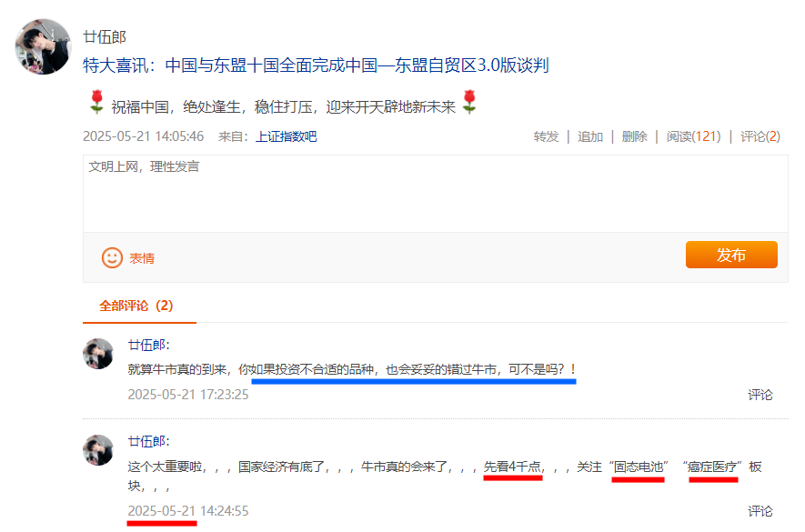The image size is (805, 532).
Task: Reply via 评论 on the 14:24:55 comment
Action: (760, 511)
